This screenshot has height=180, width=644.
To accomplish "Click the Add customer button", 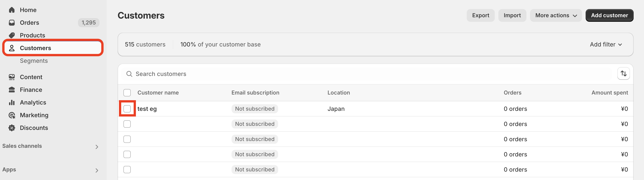I will (x=609, y=16).
